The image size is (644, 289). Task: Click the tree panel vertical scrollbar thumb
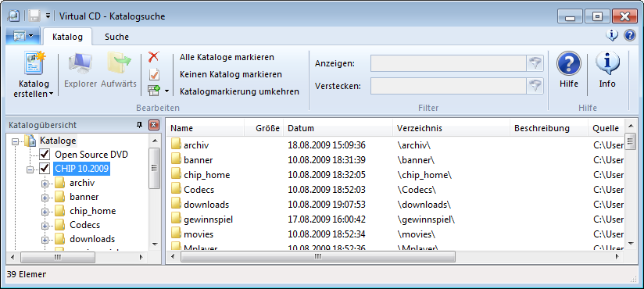pos(154,168)
